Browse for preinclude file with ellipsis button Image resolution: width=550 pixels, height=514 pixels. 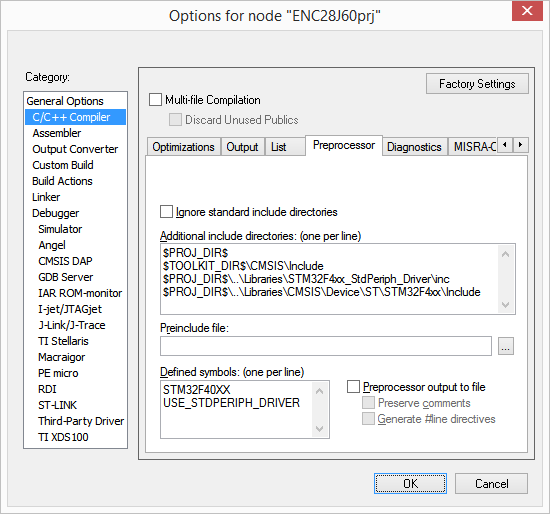point(505,346)
